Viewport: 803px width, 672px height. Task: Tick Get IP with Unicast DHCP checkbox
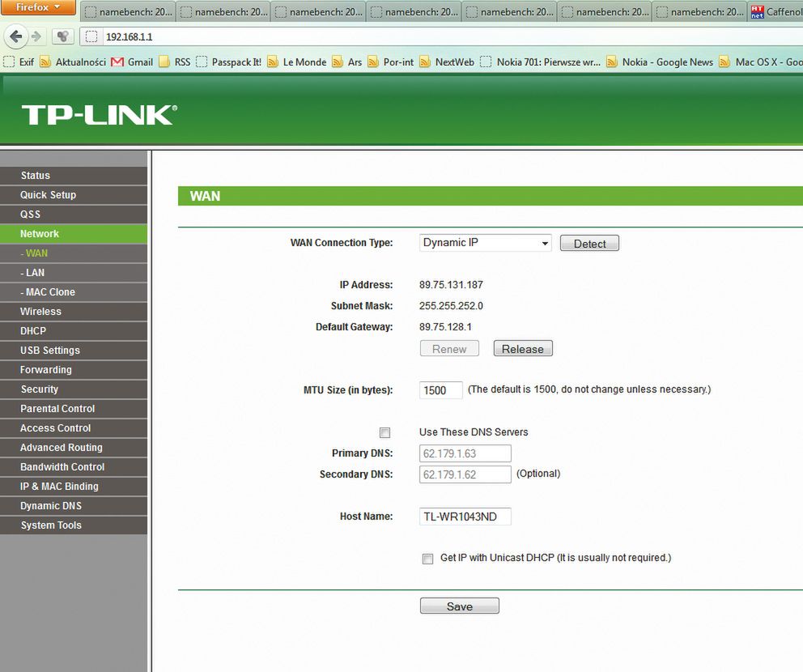(427, 559)
